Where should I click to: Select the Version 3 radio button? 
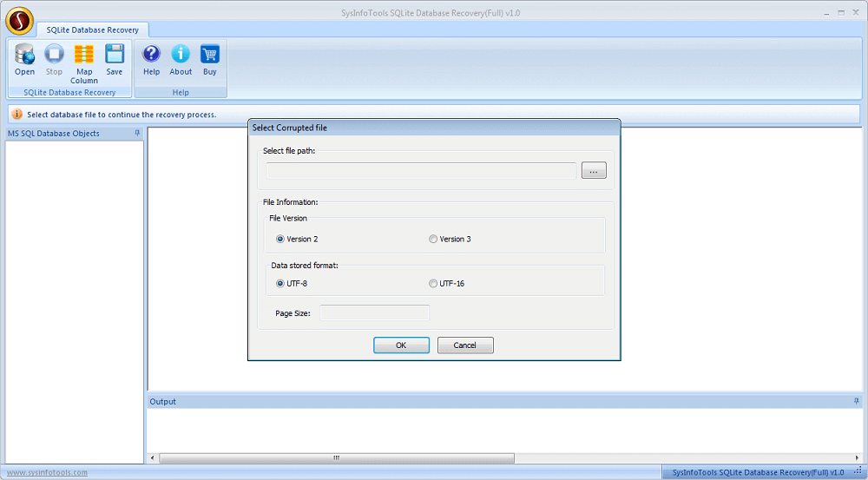point(433,239)
